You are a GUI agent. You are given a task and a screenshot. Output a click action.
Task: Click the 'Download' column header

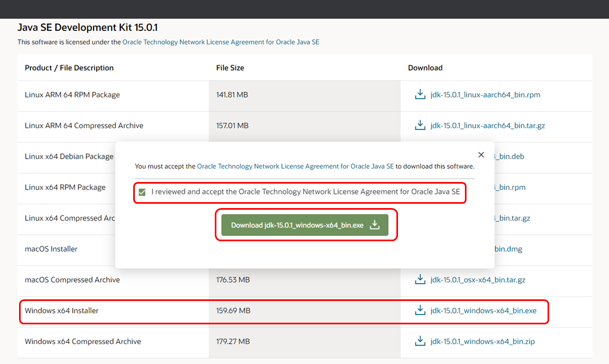pos(425,68)
